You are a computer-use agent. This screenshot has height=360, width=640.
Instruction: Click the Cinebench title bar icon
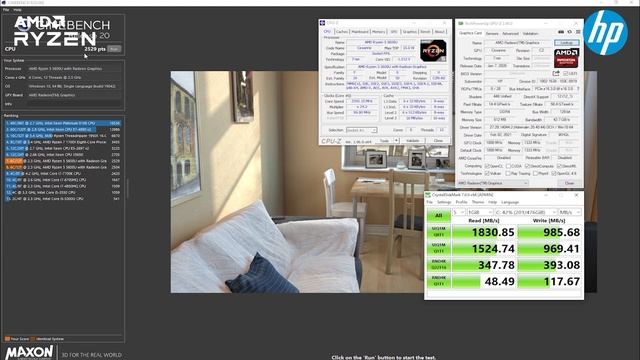pyautogui.click(x=4, y=2)
